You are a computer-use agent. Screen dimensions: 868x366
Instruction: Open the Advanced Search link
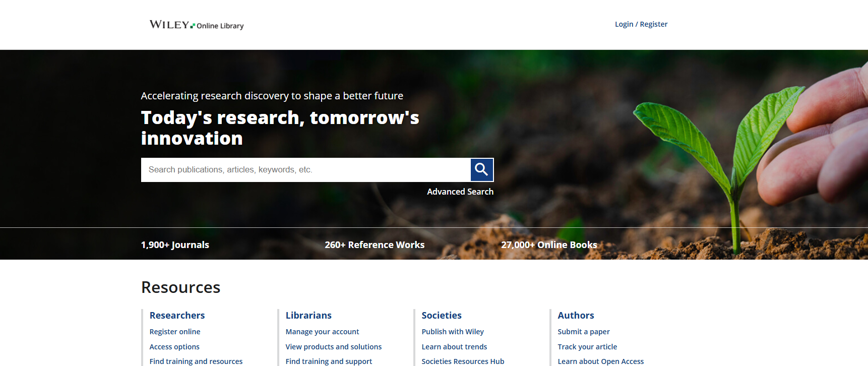[460, 192]
